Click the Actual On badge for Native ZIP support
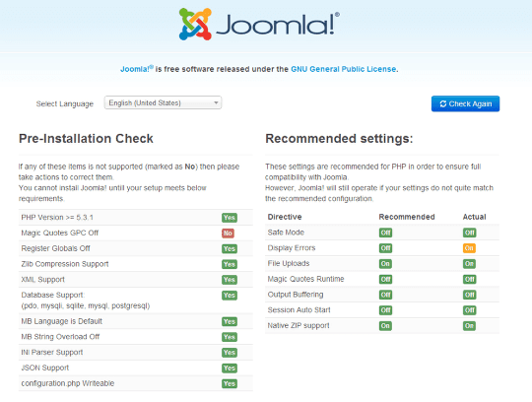 (469, 326)
